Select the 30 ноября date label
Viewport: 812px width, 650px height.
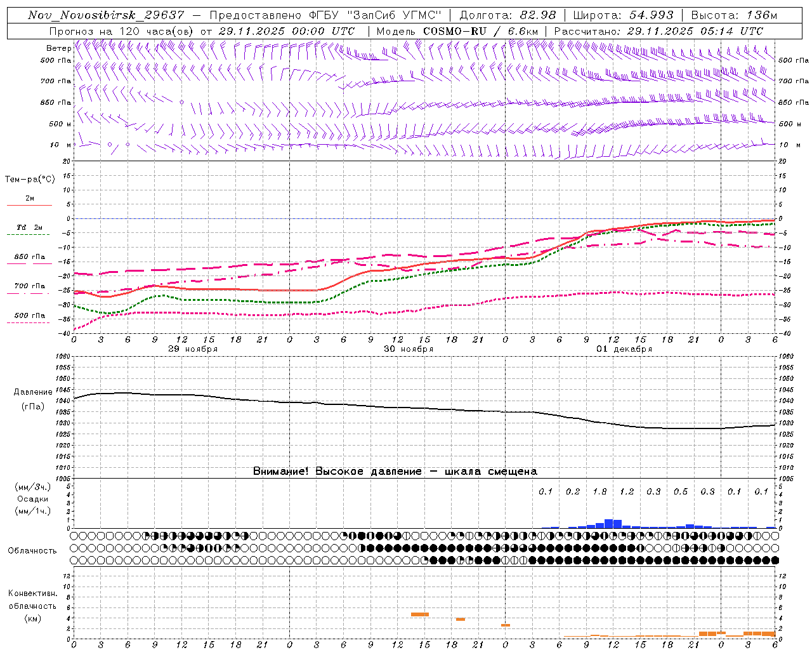click(x=409, y=349)
